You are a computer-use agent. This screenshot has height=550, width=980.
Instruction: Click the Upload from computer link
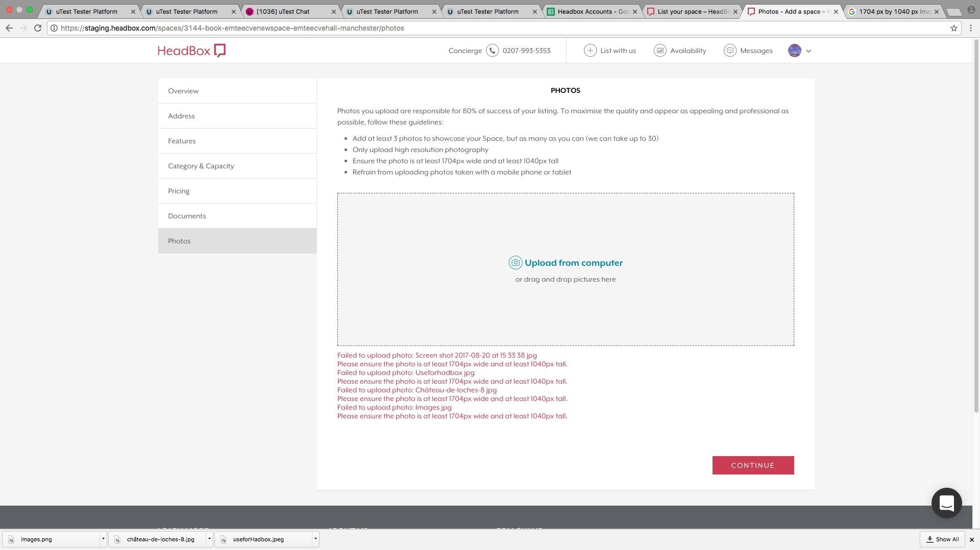573,263
